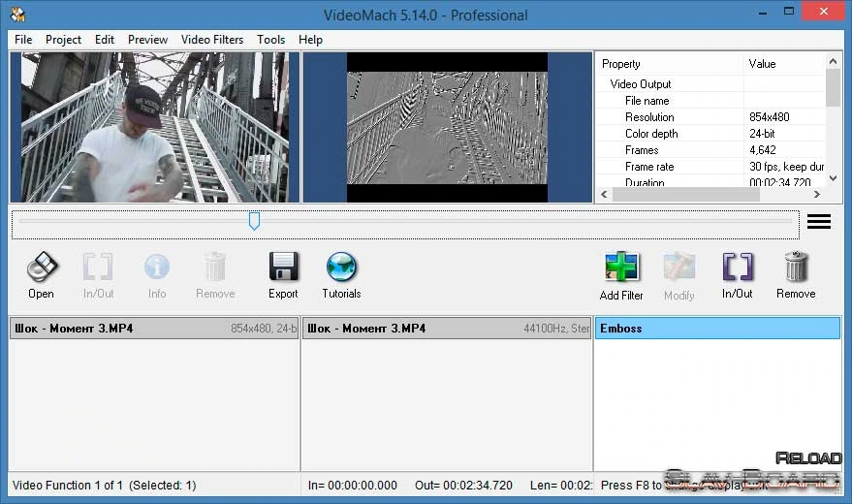Click the property panel horizontal scrollbar thumb
The image size is (852, 504).
pos(685,195)
